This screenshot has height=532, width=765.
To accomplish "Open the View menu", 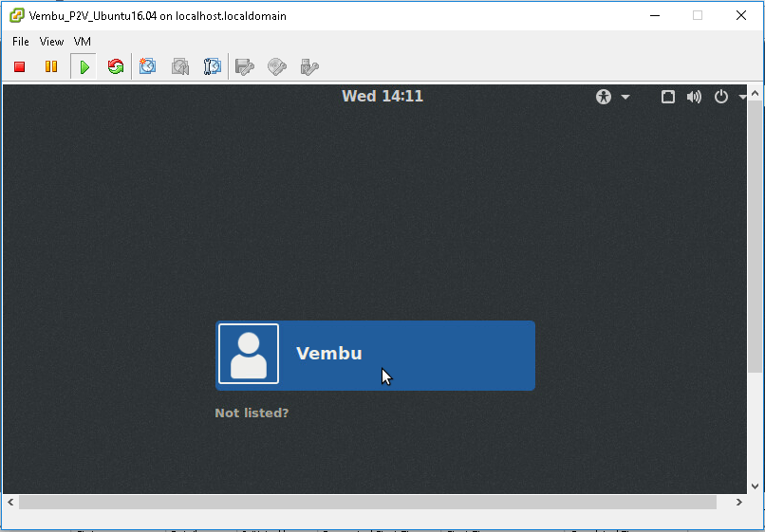I will click(x=51, y=42).
